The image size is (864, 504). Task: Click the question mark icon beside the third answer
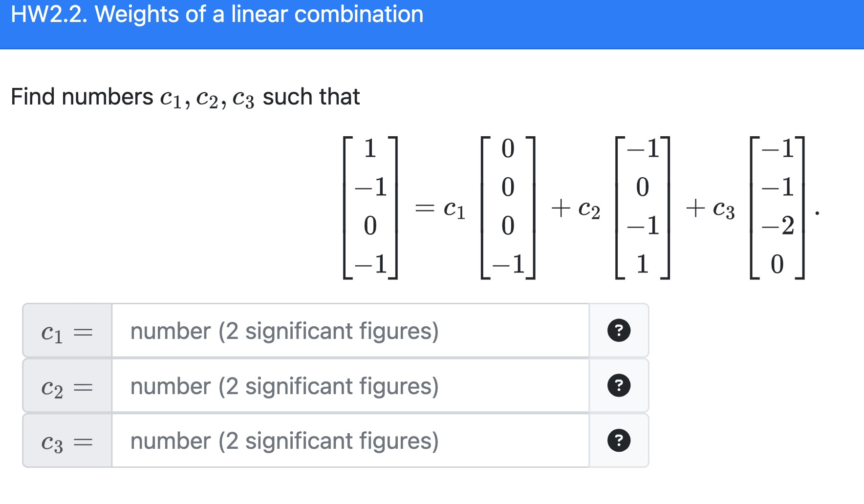click(618, 441)
